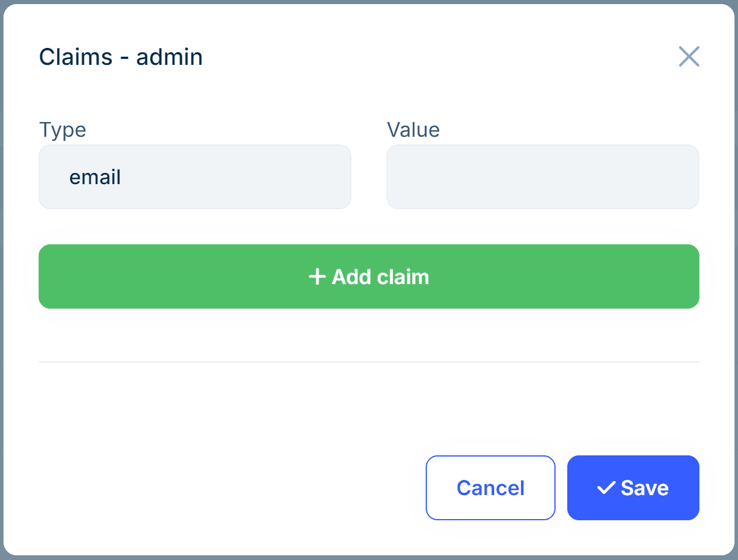Focus the email text inside Type field

point(95,177)
